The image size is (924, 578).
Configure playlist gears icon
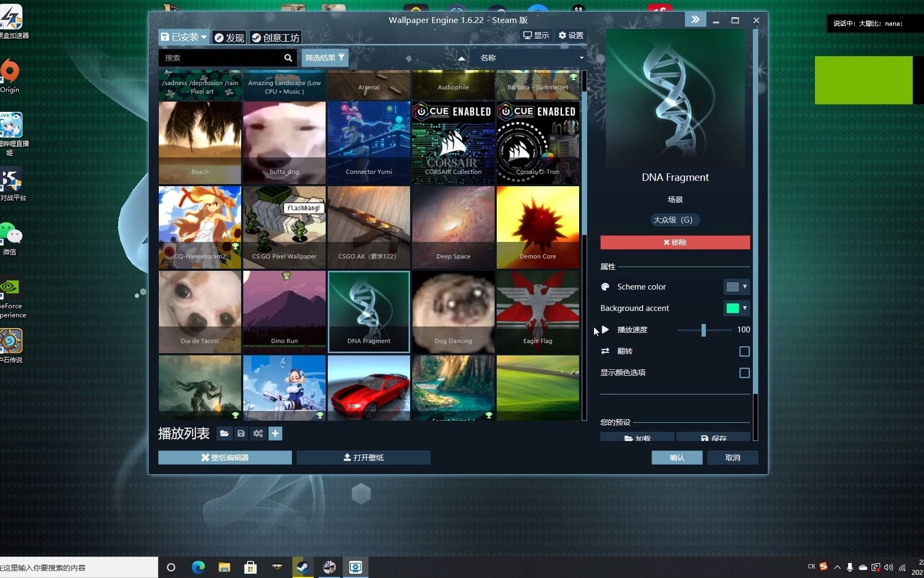(x=258, y=433)
